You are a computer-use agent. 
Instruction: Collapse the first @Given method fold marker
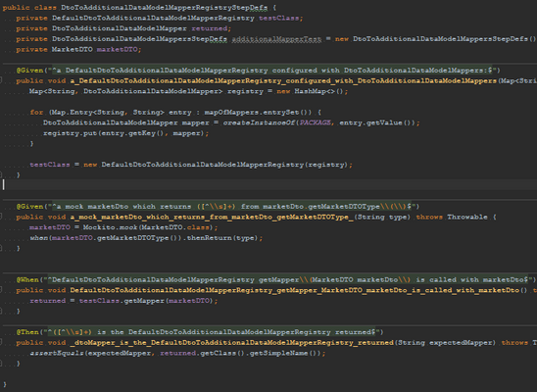(x=1, y=80)
